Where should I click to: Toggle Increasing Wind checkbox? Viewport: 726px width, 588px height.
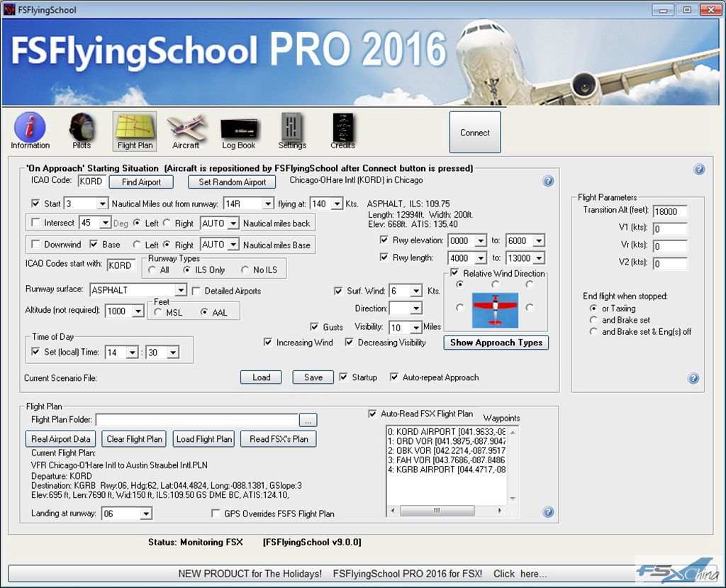pos(267,343)
